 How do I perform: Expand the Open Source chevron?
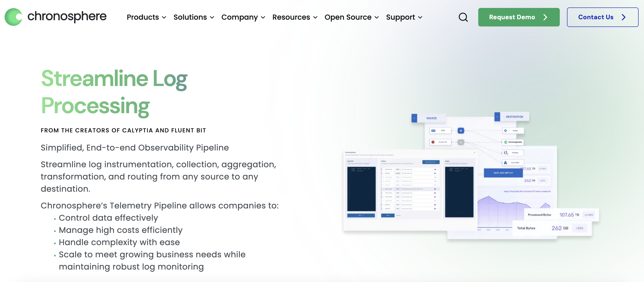[377, 17]
